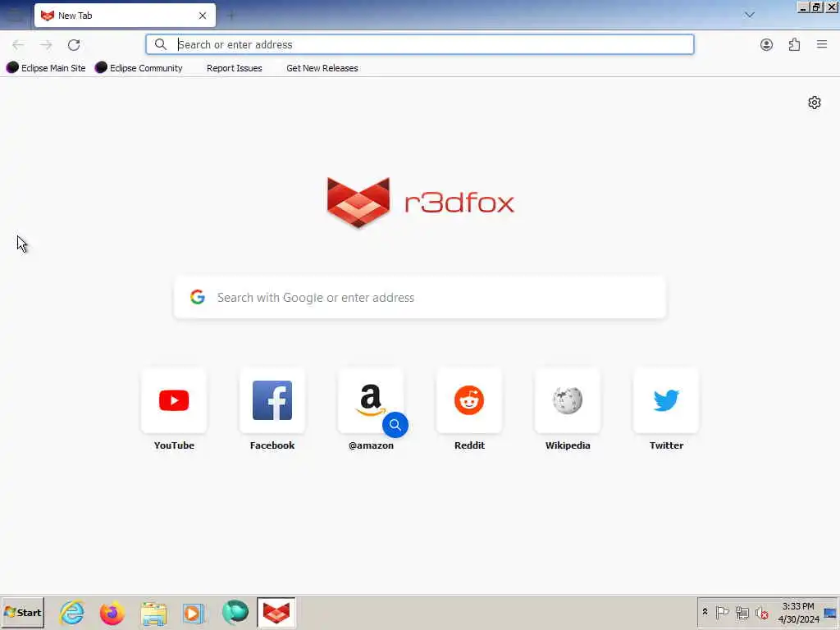Image resolution: width=840 pixels, height=630 pixels.
Task: Click the r3dfox taskbar button
Action: point(276,612)
